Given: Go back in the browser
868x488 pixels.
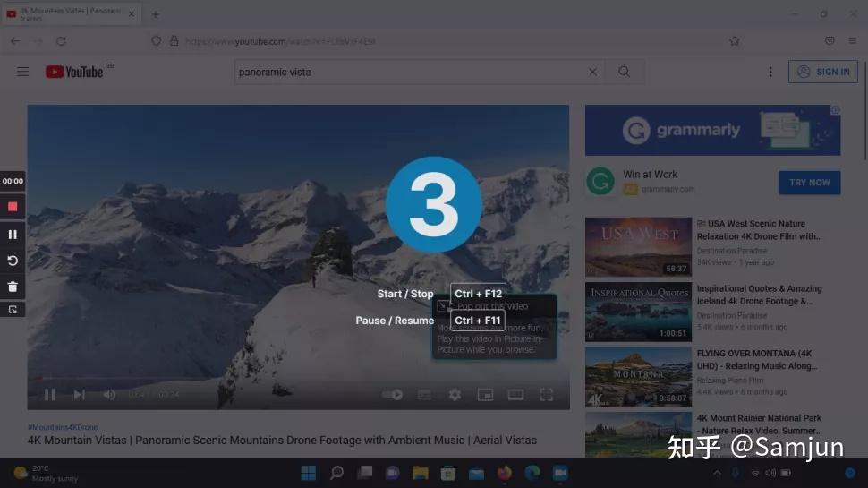Looking at the screenshot, I should tap(15, 41).
